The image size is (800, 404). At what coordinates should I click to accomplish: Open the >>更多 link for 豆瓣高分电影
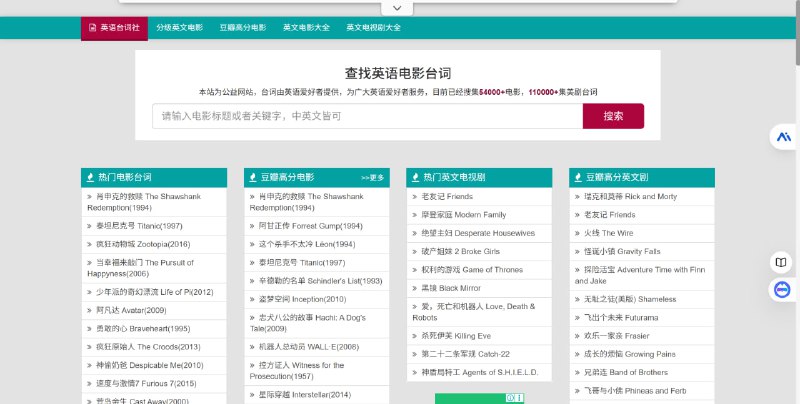tap(372, 177)
